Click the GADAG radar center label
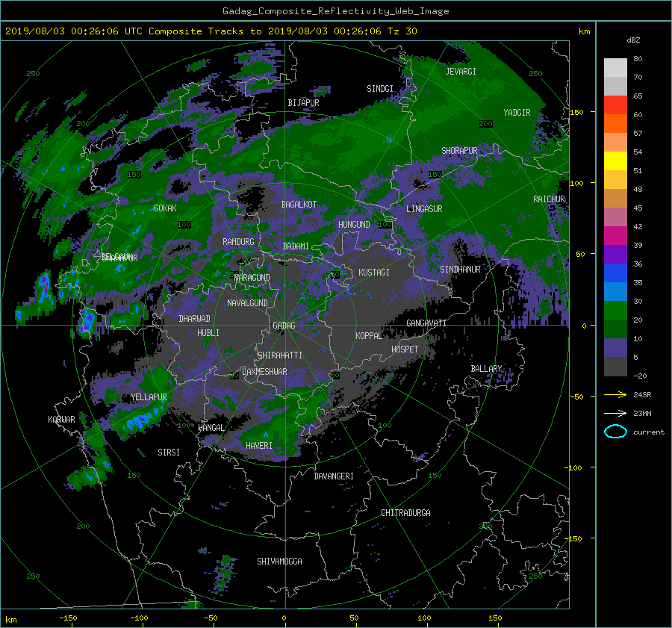The width and height of the screenshot is (672, 628). coord(284,326)
